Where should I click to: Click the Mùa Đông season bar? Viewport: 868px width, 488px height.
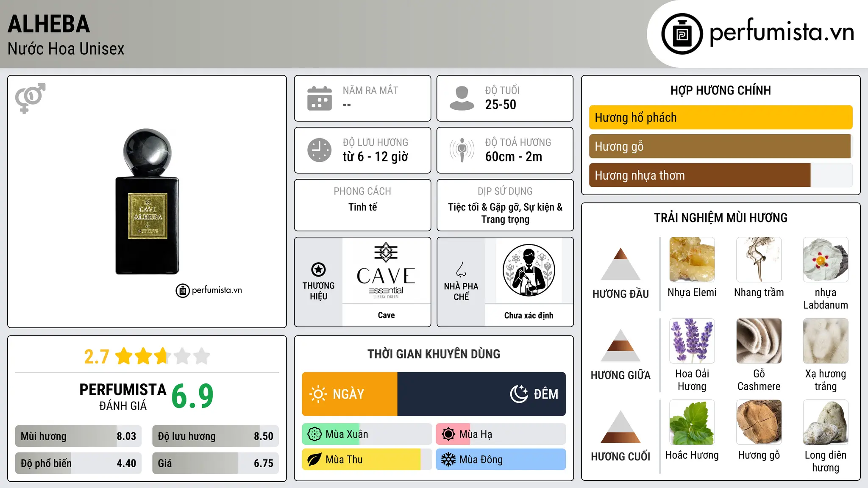[x=501, y=460]
